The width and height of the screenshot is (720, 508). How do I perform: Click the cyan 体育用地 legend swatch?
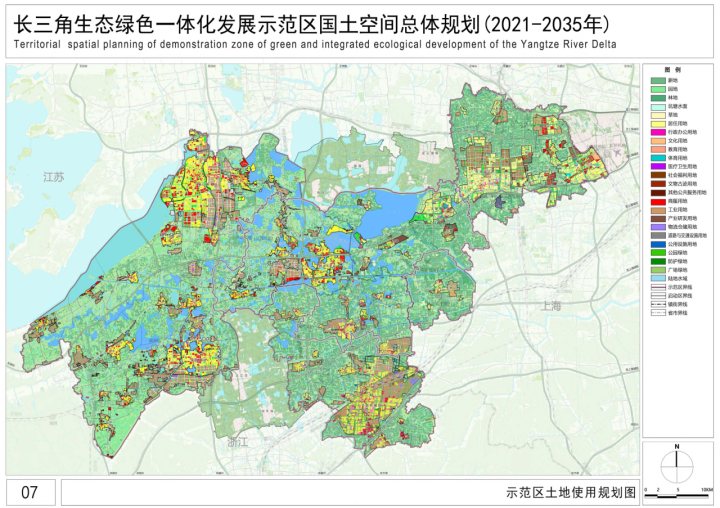click(658, 158)
